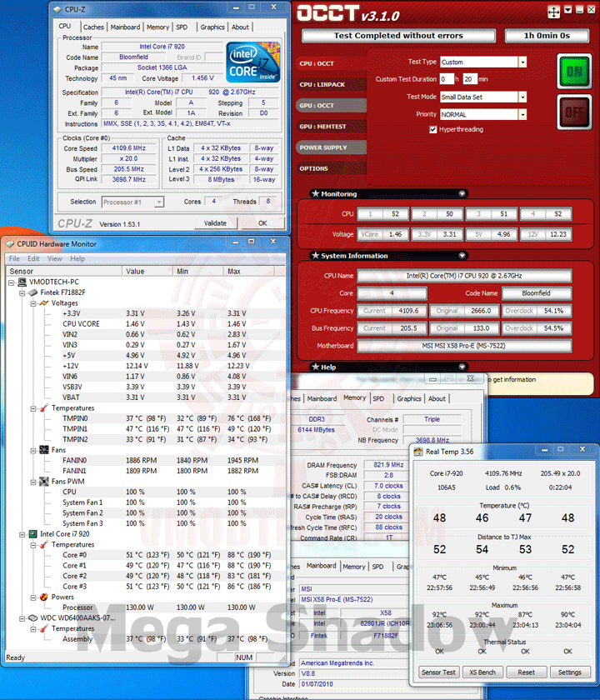Click the Intel Core i7 920 chip icon
The width and height of the screenshot is (600, 700).
(33, 534)
